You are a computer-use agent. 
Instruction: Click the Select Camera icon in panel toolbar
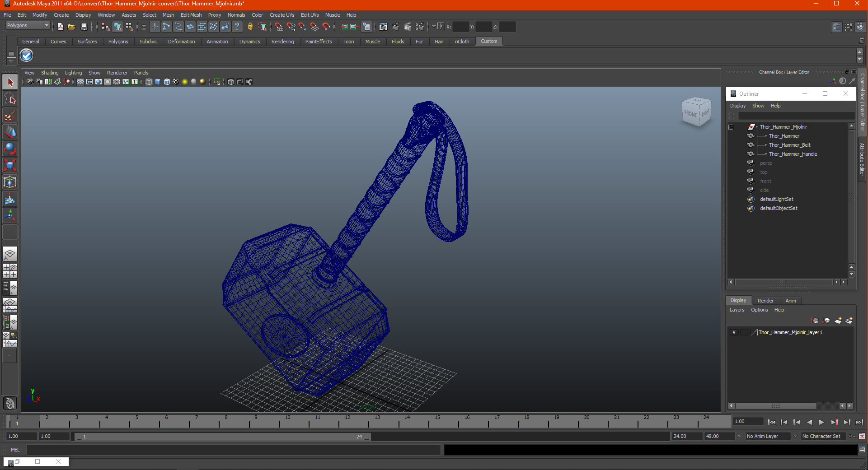tap(29, 82)
